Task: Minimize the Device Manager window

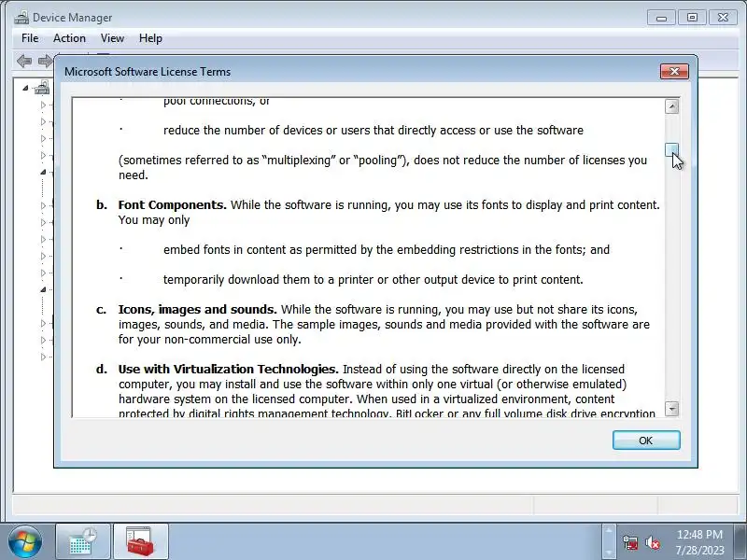Action: [661, 18]
